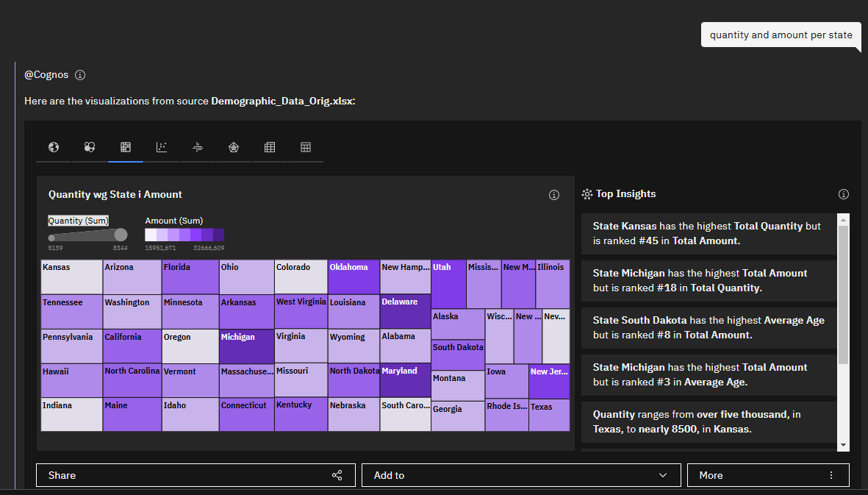The image size is (868, 495).
Task: Select the Alaska treemap tile
Action: (x=458, y=324)
